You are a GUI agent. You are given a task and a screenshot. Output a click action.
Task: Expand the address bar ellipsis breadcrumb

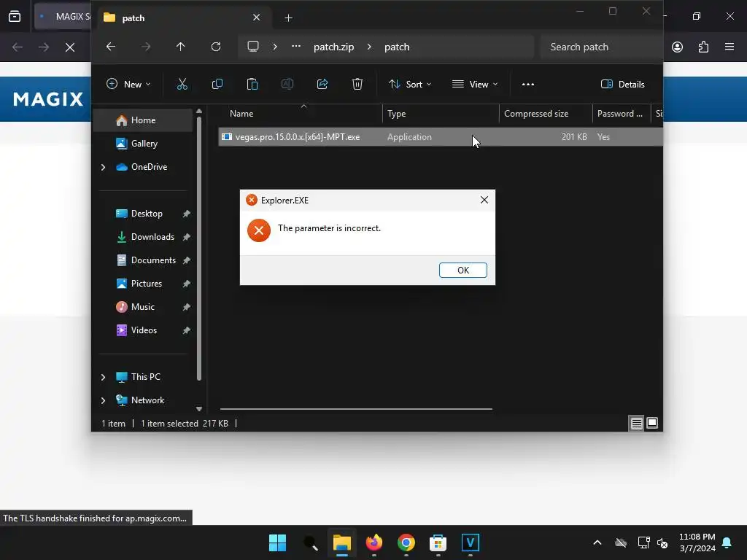coord(296,47)
